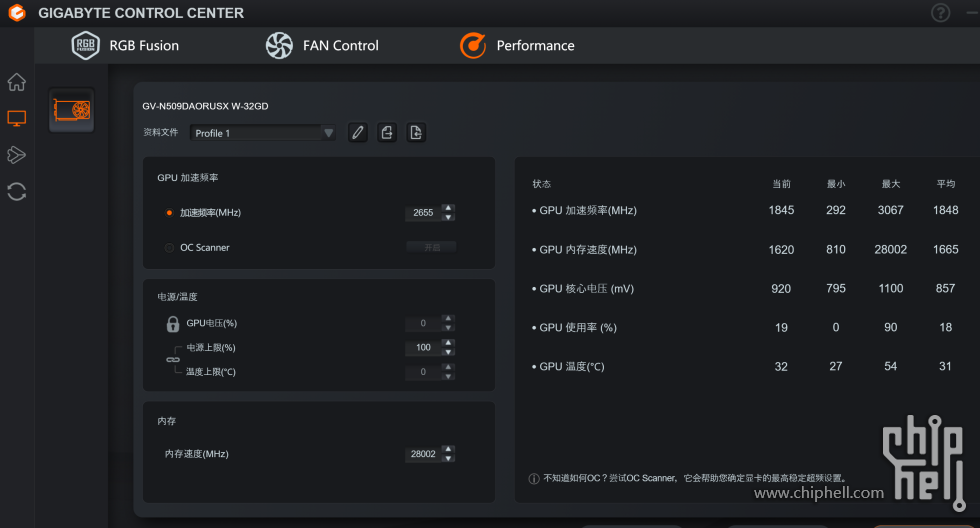The height and width of the screenshot is (528, 980).
Task: Decrease the GPU电压 value with down arrow
Action: [x=448, y=327]
